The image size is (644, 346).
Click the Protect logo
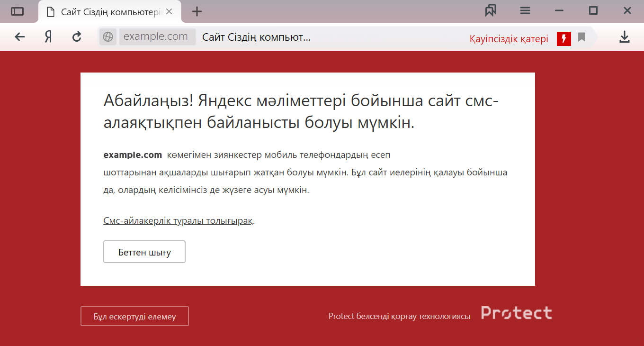517,313
